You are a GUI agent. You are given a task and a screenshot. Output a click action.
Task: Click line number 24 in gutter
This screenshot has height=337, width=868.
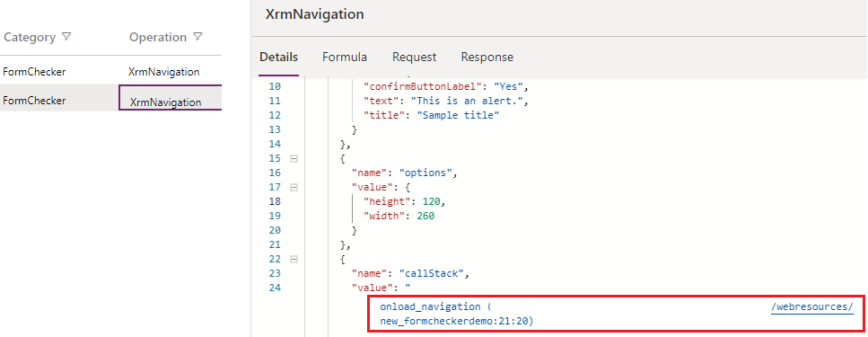275,288
